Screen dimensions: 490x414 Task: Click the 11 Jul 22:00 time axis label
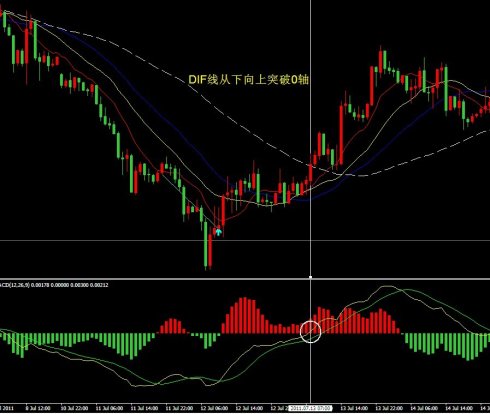[179, 408]
